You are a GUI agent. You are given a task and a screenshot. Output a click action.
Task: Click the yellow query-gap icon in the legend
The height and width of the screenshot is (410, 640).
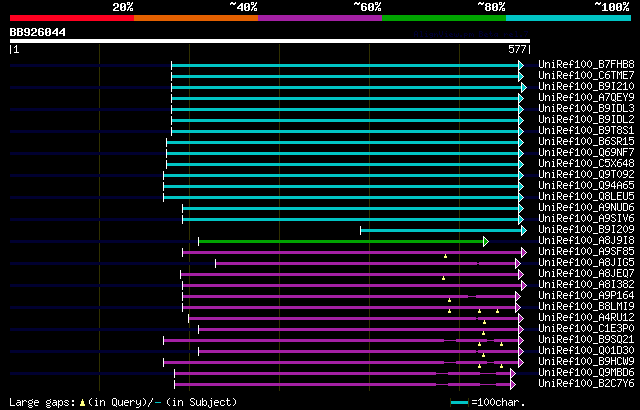pos(82,402)
